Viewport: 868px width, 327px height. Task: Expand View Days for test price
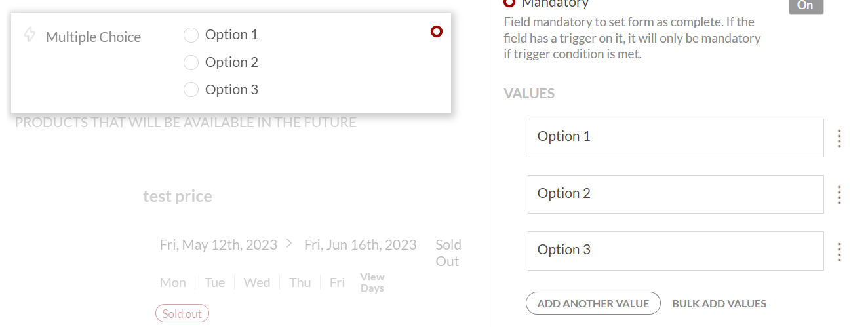(x=372, y=282)
